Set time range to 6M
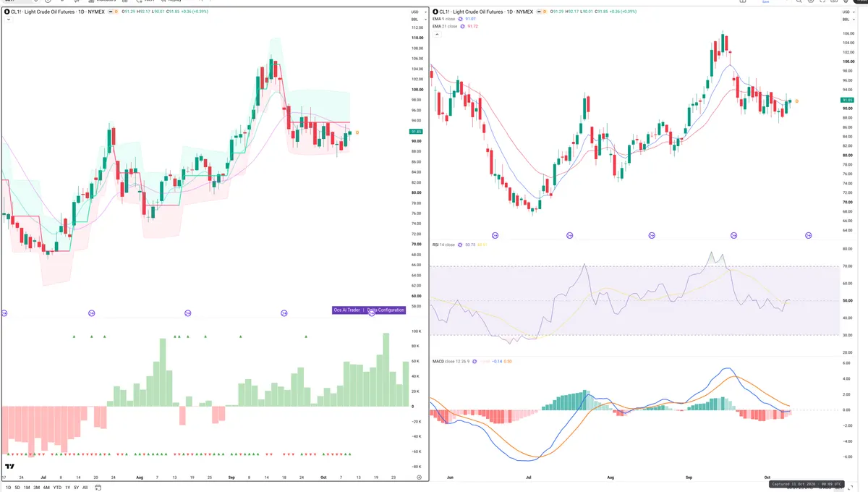This screenshot has height=492, width=868. click(46, 487)
